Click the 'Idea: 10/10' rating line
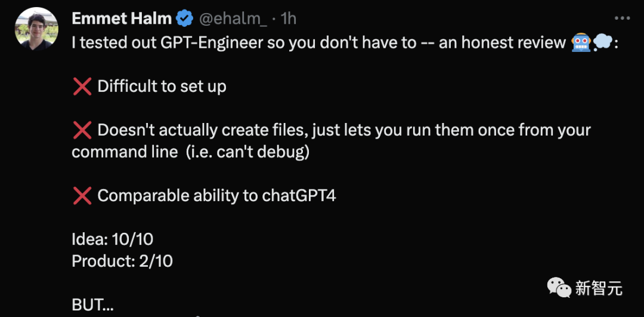644x317 pixels. click(x=113, y=239)
